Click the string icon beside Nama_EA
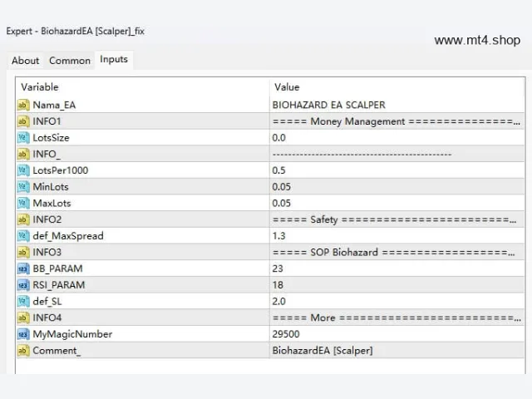The height and width of the screenshot is (399, 532). [x=23, y=105]
